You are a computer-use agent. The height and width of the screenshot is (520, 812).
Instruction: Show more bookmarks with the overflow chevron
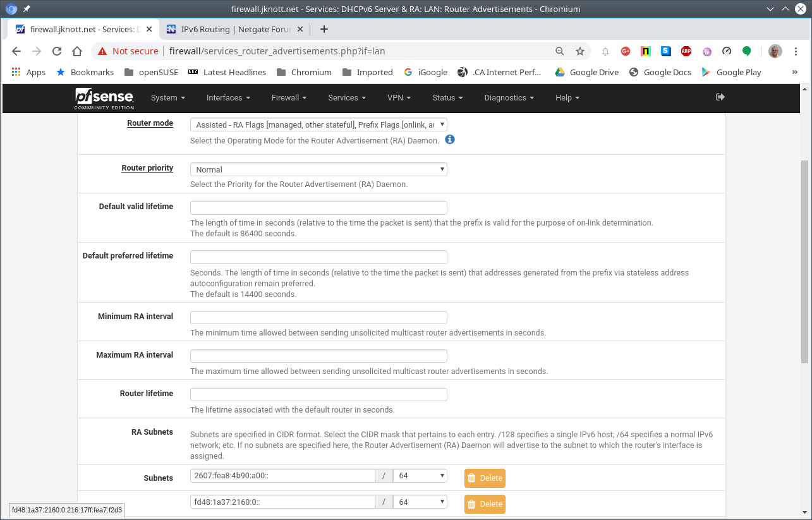point(795,72)
